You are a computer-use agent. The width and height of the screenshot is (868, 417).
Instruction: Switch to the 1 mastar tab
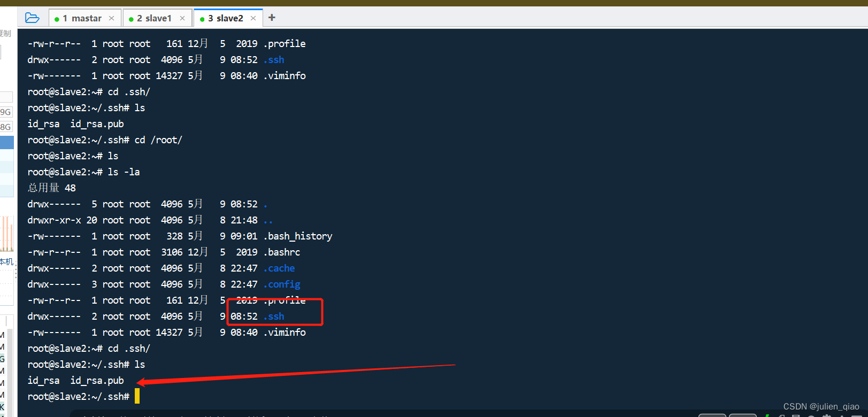86,19
